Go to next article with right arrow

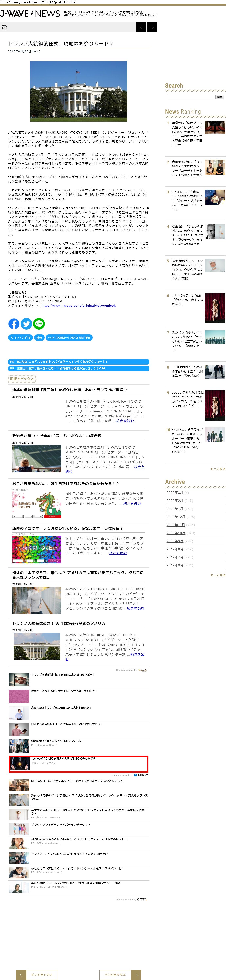point(153,27)
